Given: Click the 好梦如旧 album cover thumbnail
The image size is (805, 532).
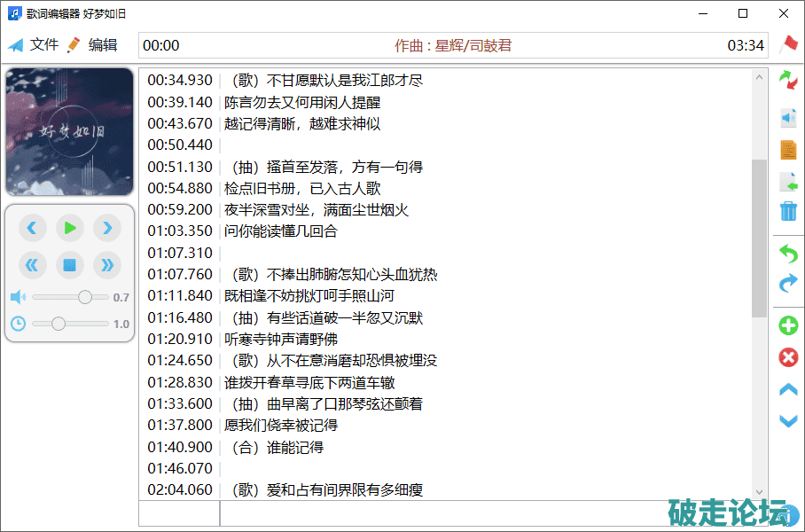Looking at the screenshot, I should pos(69,132).
